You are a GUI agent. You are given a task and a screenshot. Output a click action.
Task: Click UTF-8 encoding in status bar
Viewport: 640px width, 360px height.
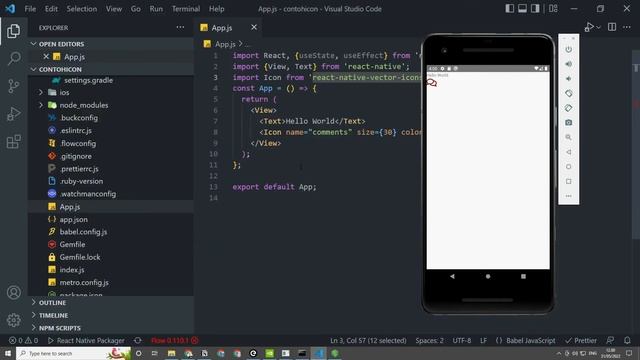(x=462, y=340)
